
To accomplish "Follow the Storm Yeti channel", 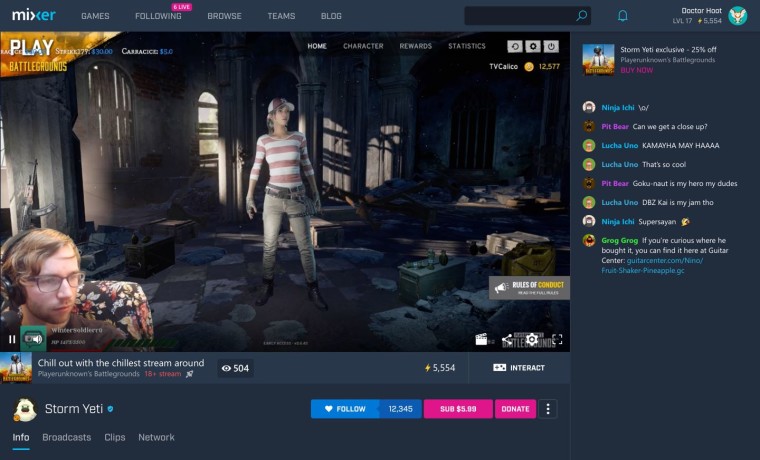I will point(366,409).
